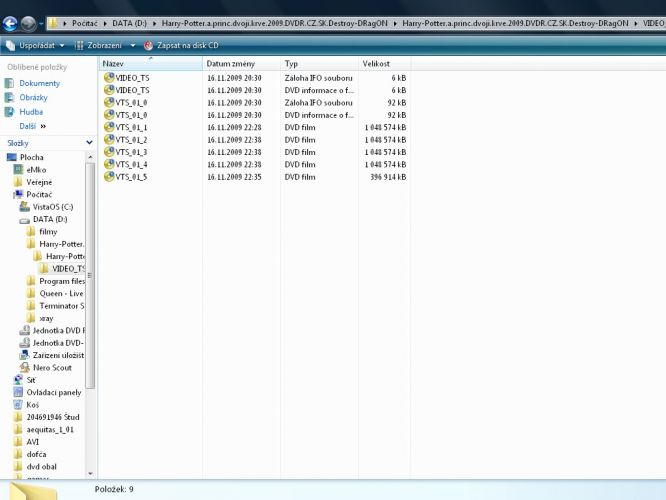The width and height of the screenshot is (666, 500).
Task: Select VIDEO_TS Záloha IFO souboru file icon
Action: (109, 78)
